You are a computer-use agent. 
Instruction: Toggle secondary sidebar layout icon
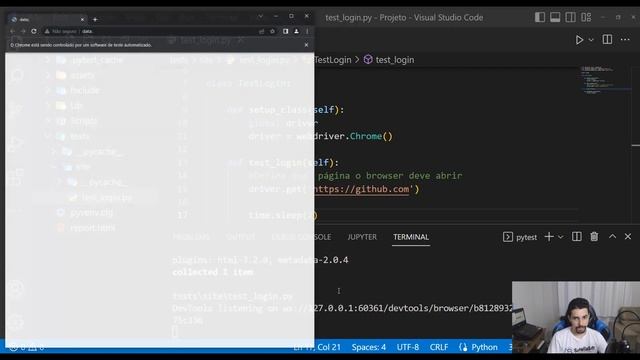tap(571, 17)
